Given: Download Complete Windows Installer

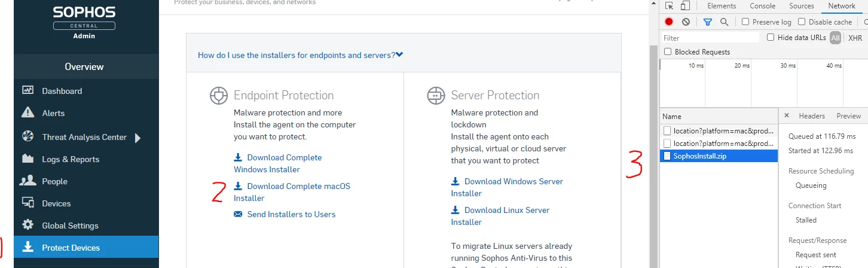Looking at the screenshot, I should click(278, 163).
